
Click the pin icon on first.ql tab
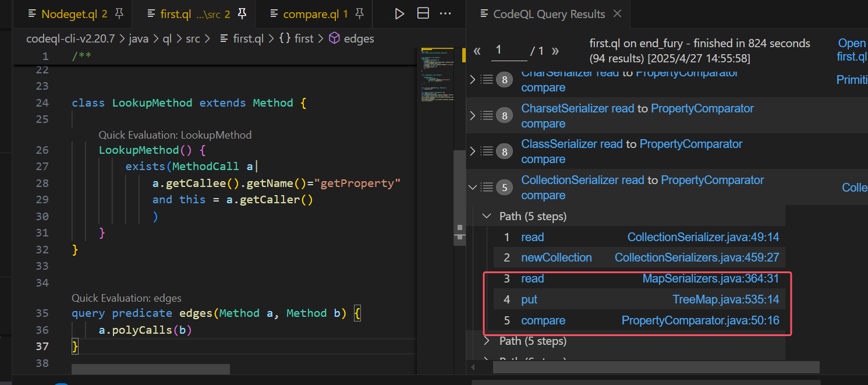(x=243, y=13)
